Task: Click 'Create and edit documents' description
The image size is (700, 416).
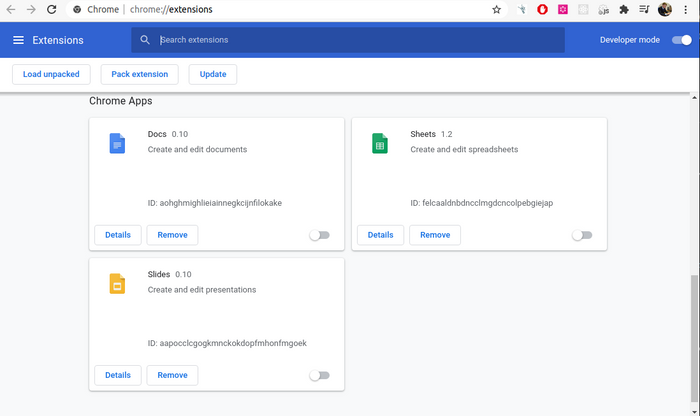Action: coord(197,150)
